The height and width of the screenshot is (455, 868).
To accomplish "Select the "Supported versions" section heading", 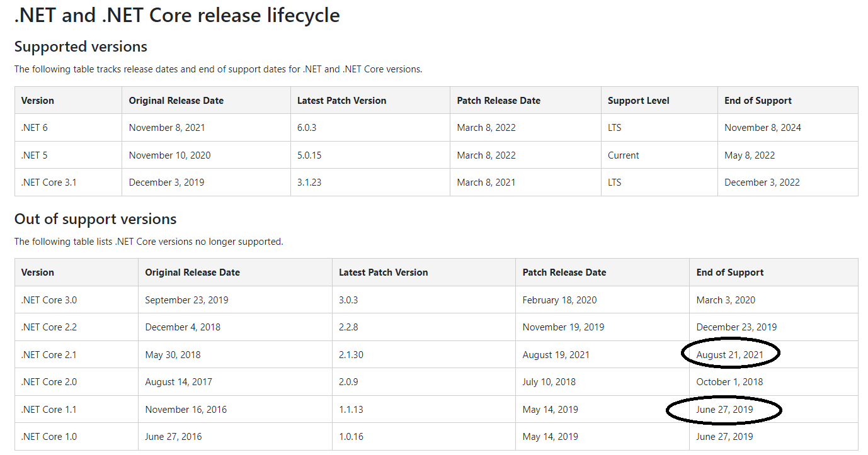I will pos(80,46).
